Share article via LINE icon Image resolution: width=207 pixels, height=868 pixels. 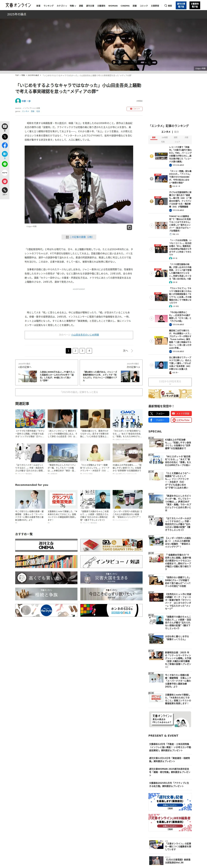[5, 164]
